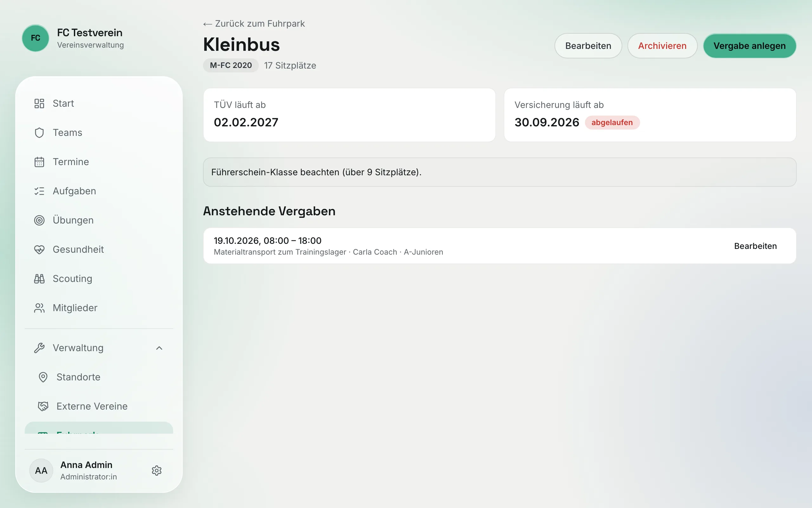Click the Versicherung date 30.09.2026
The image size is (812, 508).
click(x=547, y=122)
